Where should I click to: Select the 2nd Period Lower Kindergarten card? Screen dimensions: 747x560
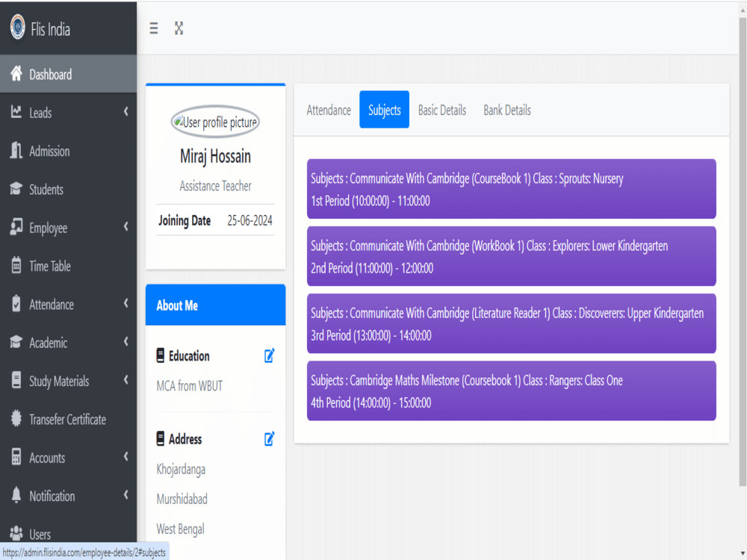pos(511,256)
